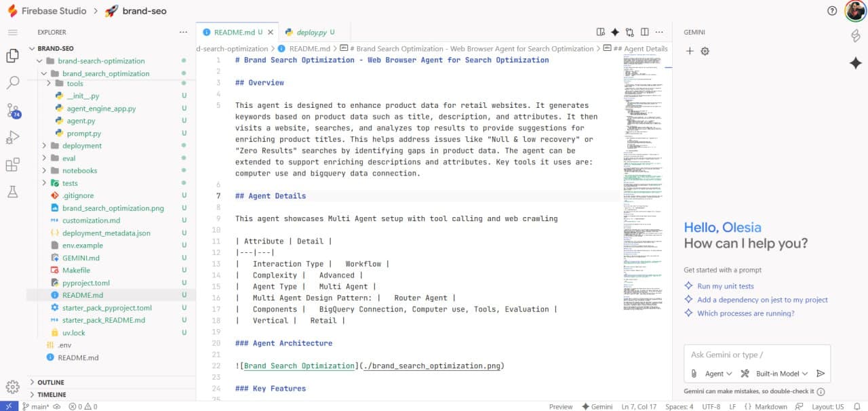Click 'Ln 7, Col 17' in status bar
Image resolution: width=868 pixels, height=411 pixels.
[639, 406]
